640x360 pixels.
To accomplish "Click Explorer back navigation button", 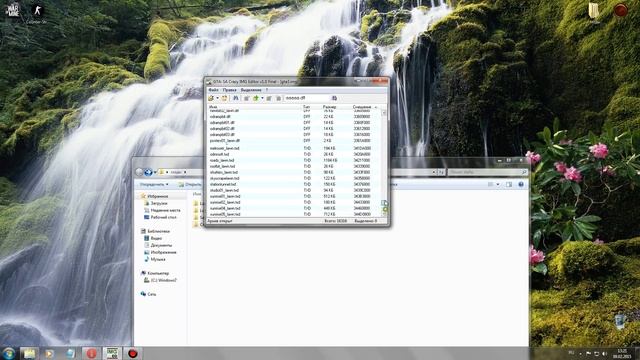I will coord(139,172).
